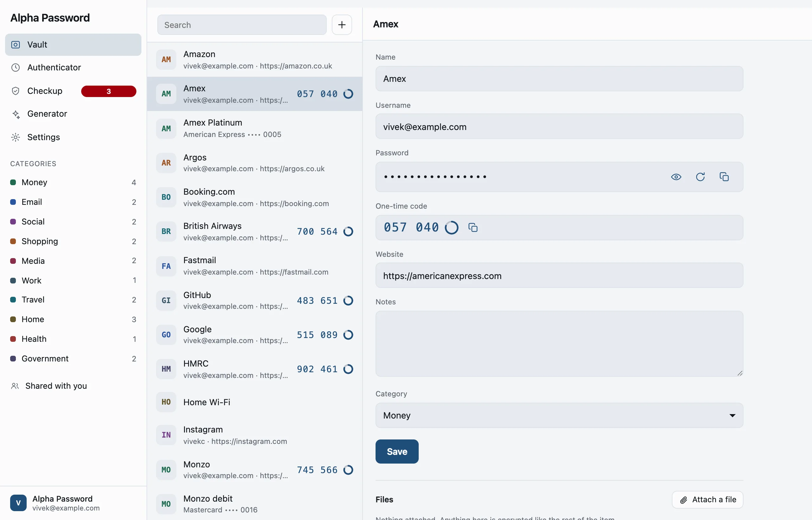Click the paperclip icon on Attach a file
This screenshot has height=520, width=812.
pos(683,500)
